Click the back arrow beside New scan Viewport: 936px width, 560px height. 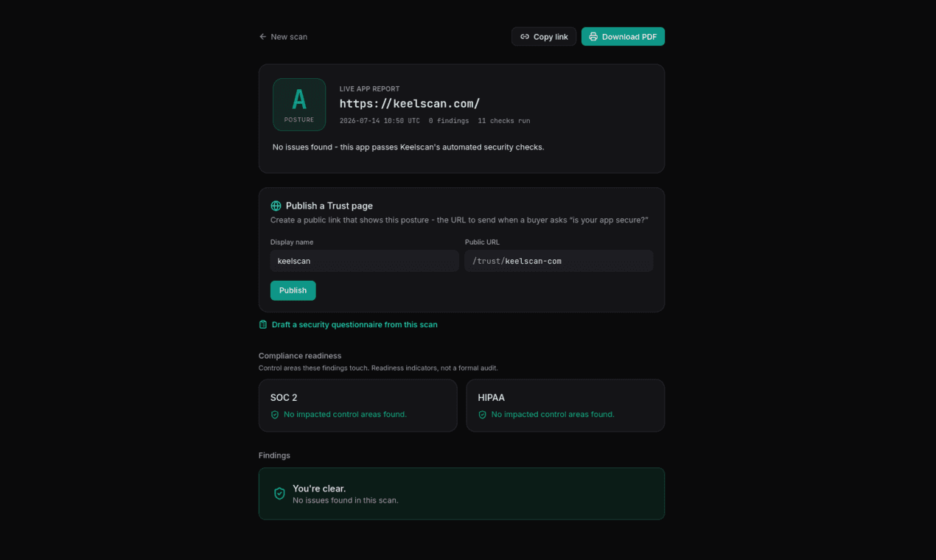point(262,37)
